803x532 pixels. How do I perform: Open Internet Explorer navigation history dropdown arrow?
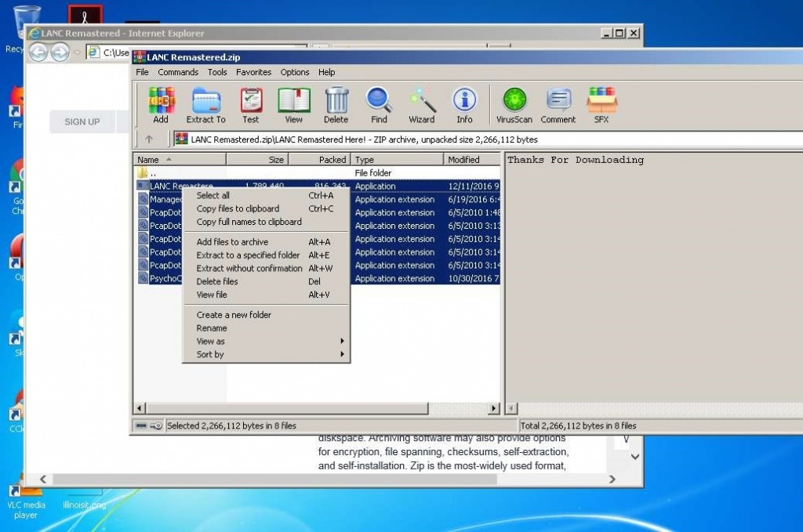tap(77, 52)
